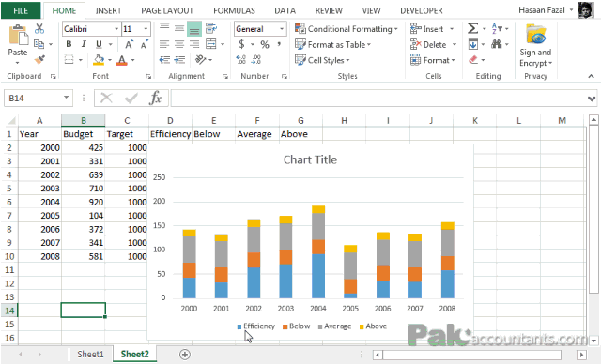Viewport: 601px width, 364px height.
Task: Click the Find & Select binoculars icon
Action: pyautogui.click(x=497, y=44)
